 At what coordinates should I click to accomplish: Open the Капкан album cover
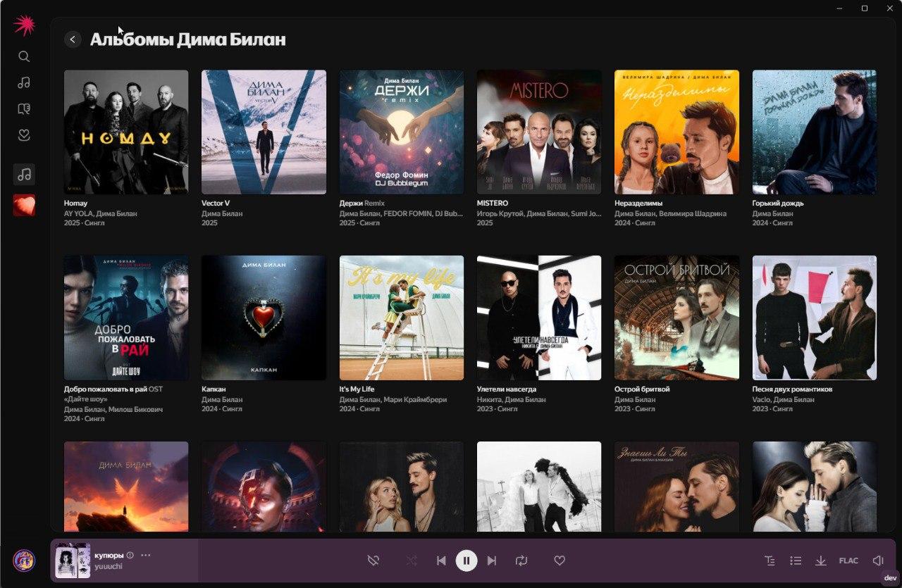coord(264,318)
